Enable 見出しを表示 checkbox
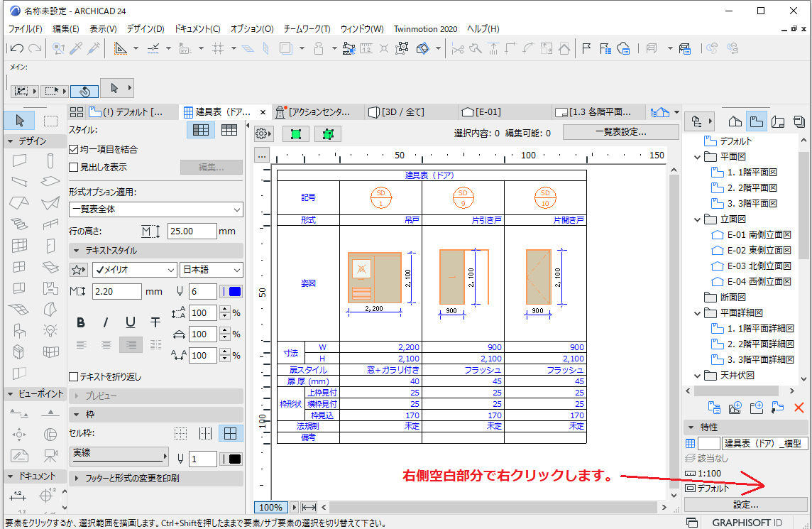This screenshot has width=812, height=529. [x=74, y=168]
